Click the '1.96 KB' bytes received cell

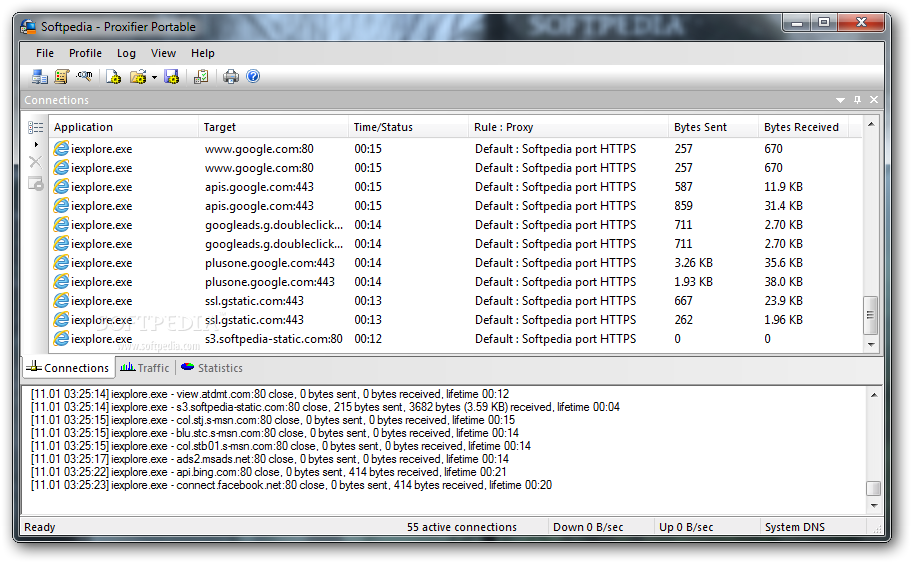coord(783,320)
